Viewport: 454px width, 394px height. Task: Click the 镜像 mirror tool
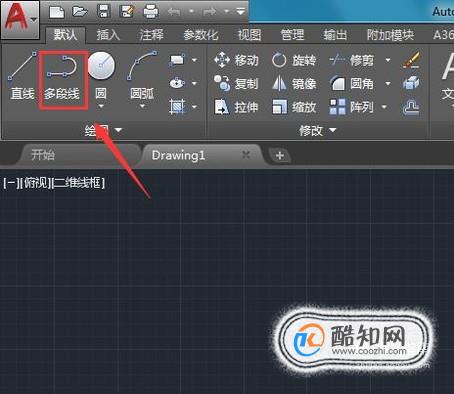tap(293, 83)
